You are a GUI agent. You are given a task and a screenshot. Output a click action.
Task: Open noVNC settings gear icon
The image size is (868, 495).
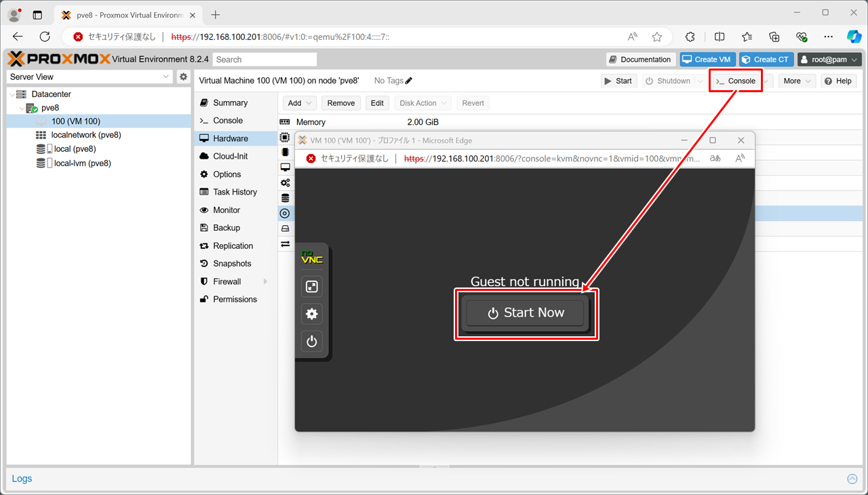point(312,314)
